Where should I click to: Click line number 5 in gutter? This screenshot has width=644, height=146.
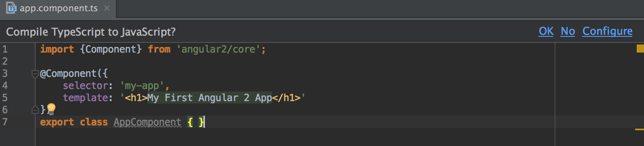pos(5,98)
